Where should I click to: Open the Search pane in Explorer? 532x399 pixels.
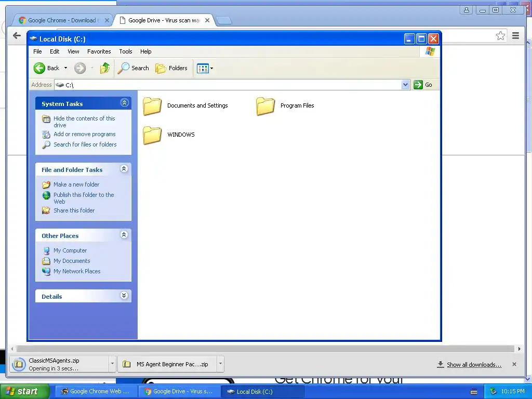tap(134, 68)
